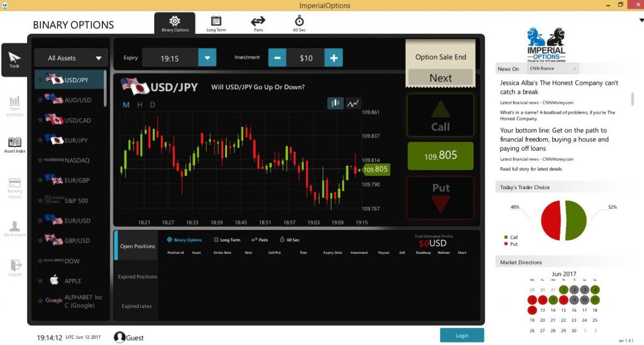Open the Your bottom line news headline
The image size is (644, 345).
pyautogui.click(x=554, y=139)
